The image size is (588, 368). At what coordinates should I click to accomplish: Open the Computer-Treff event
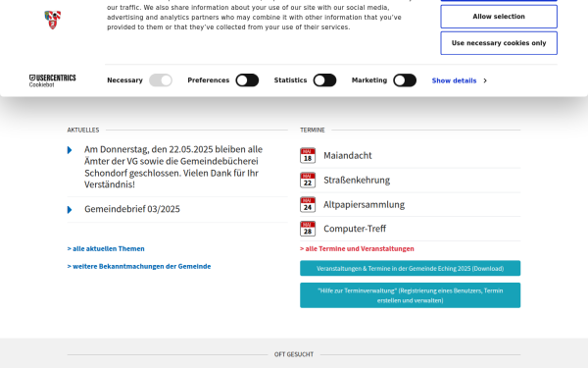tap(355, 229)
